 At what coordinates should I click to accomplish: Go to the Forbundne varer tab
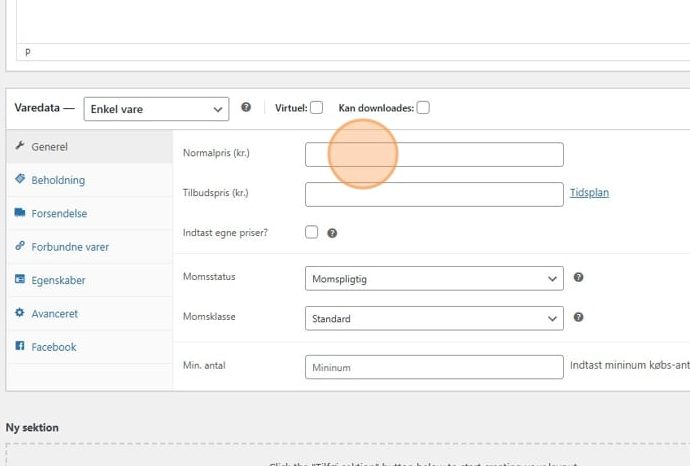pos(90,247)
